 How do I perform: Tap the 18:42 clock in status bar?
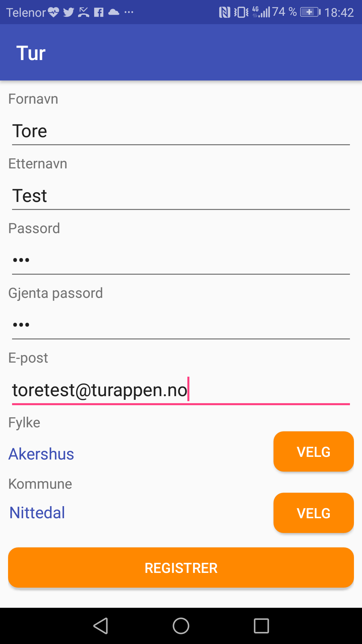[x=339, y=12]
